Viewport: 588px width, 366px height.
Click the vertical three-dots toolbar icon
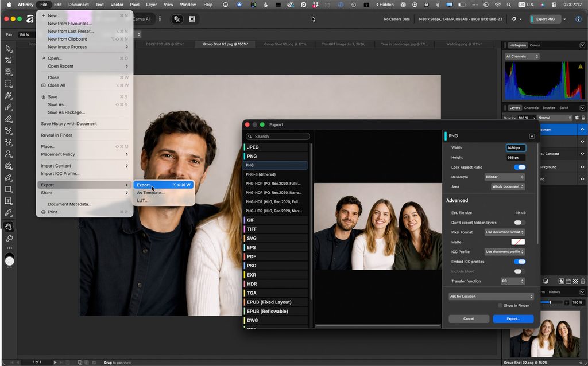pyautogui.click(x=160, y=19)
